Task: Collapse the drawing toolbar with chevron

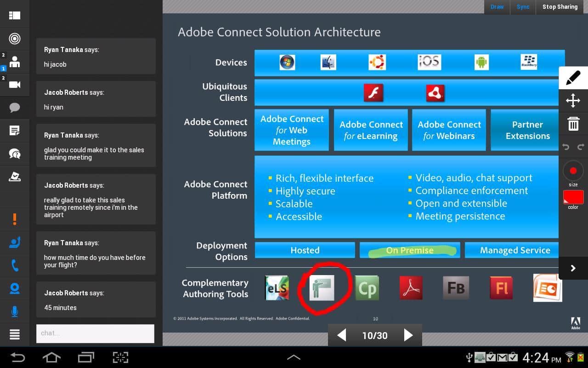Action: (573, 268)
